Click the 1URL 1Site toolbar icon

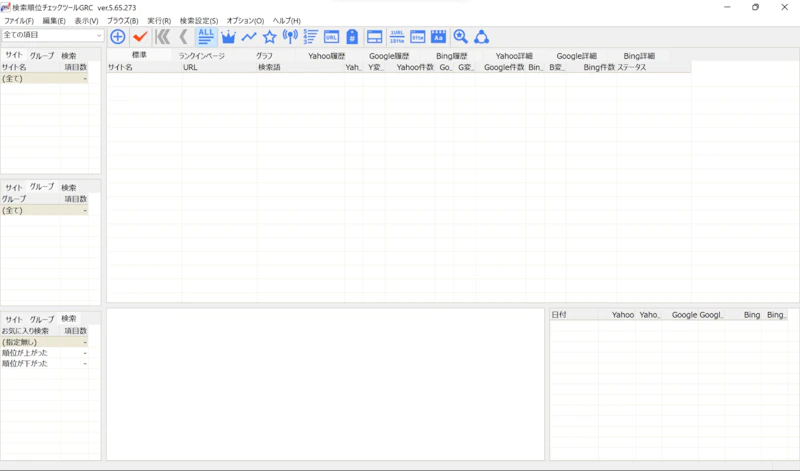click(397, 37)
